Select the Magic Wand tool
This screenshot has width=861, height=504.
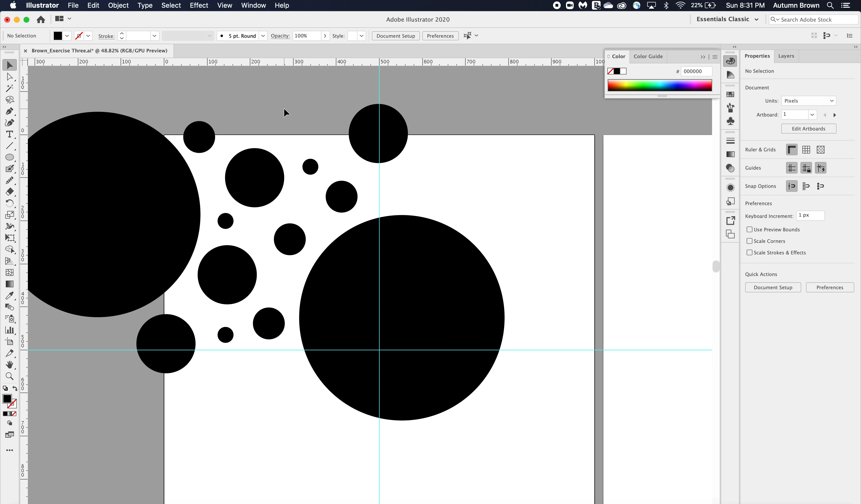[10, 88]
